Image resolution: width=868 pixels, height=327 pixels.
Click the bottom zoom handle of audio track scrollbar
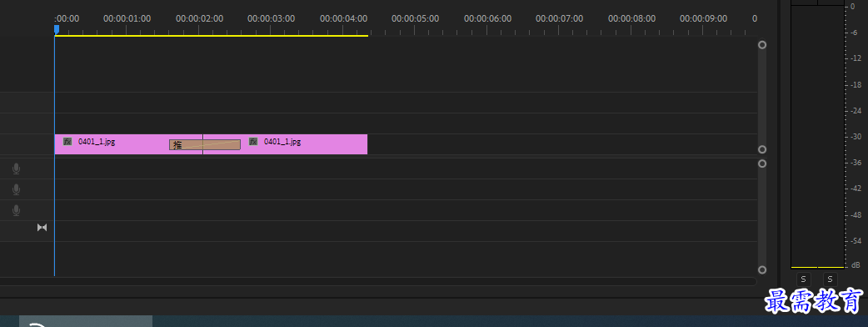762,270
